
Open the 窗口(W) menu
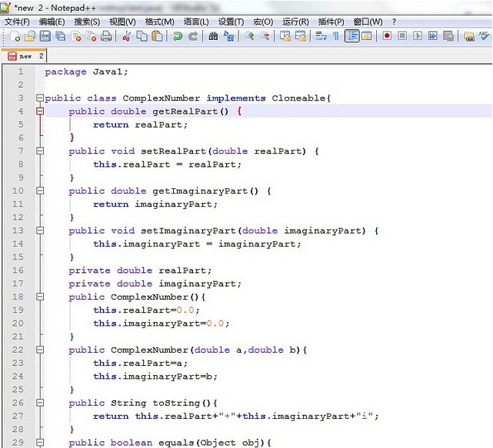(368, 22)
